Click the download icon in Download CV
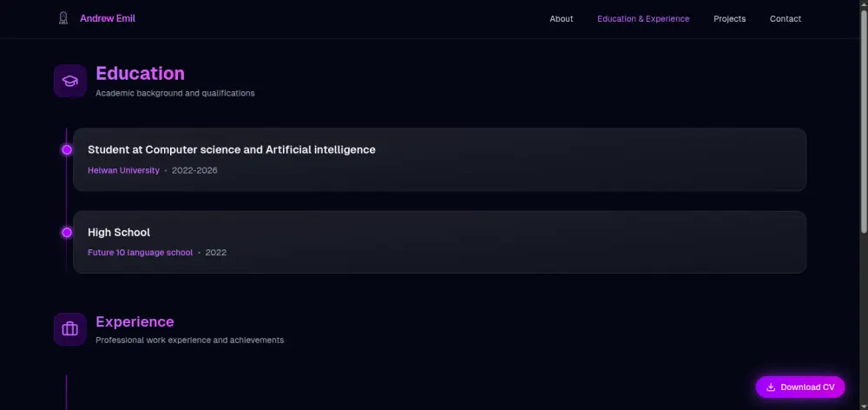The width and height of the screenshot is (868, 410). point(771,387)
